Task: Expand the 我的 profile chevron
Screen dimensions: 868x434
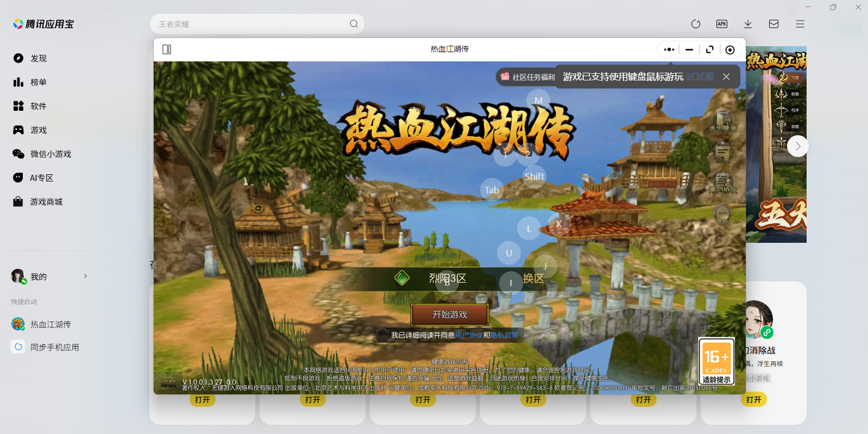Action: (85, 276)
